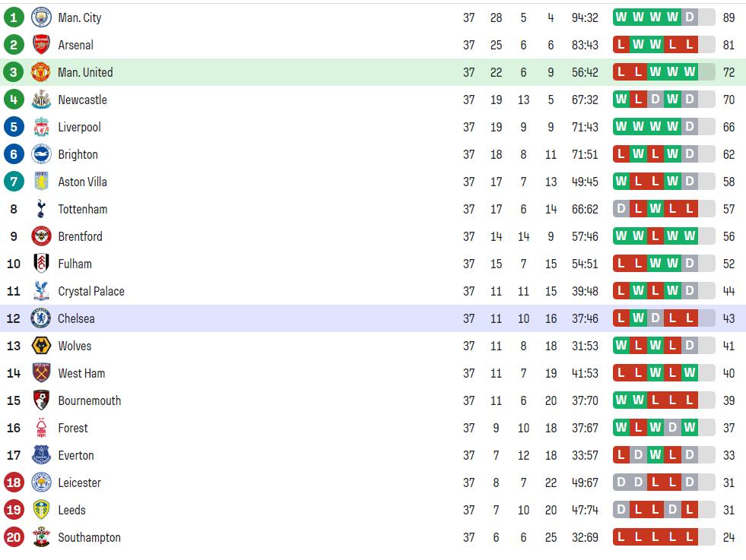Click the Chelsea club crest
The height and width of the screenshot is (560, 746).
coord(41,318)
